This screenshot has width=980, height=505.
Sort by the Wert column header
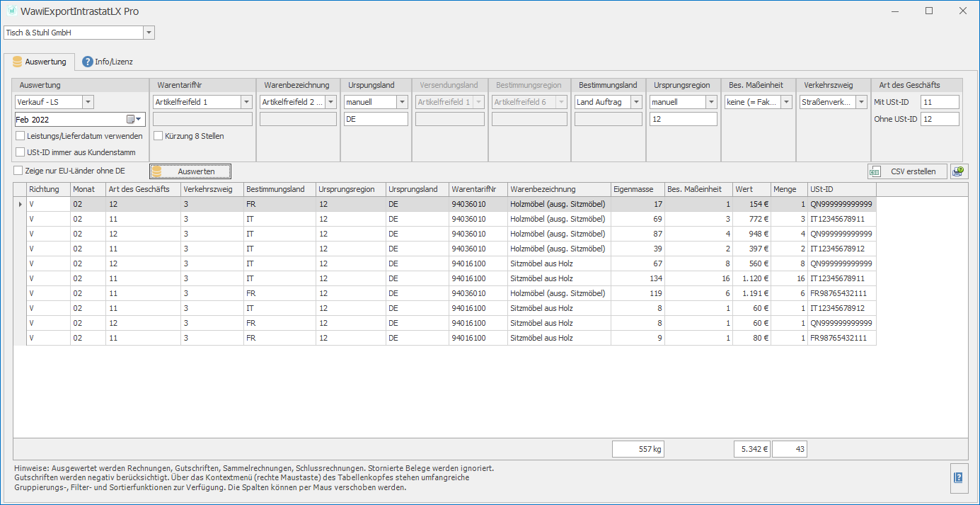coord(751,189)
